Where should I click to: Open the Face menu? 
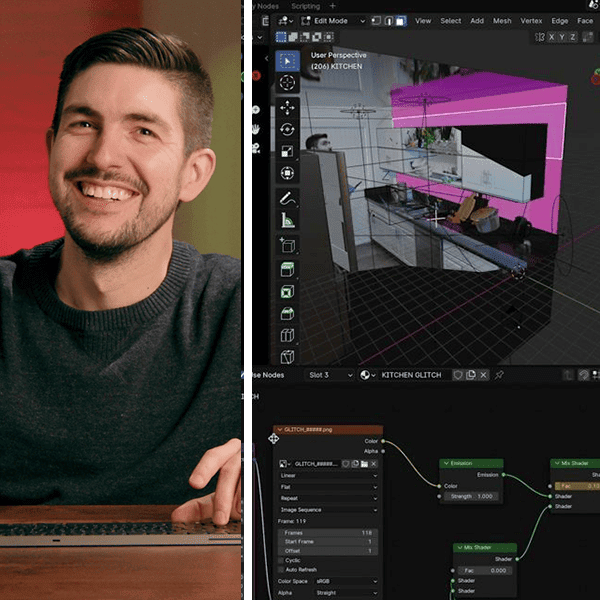585,21
